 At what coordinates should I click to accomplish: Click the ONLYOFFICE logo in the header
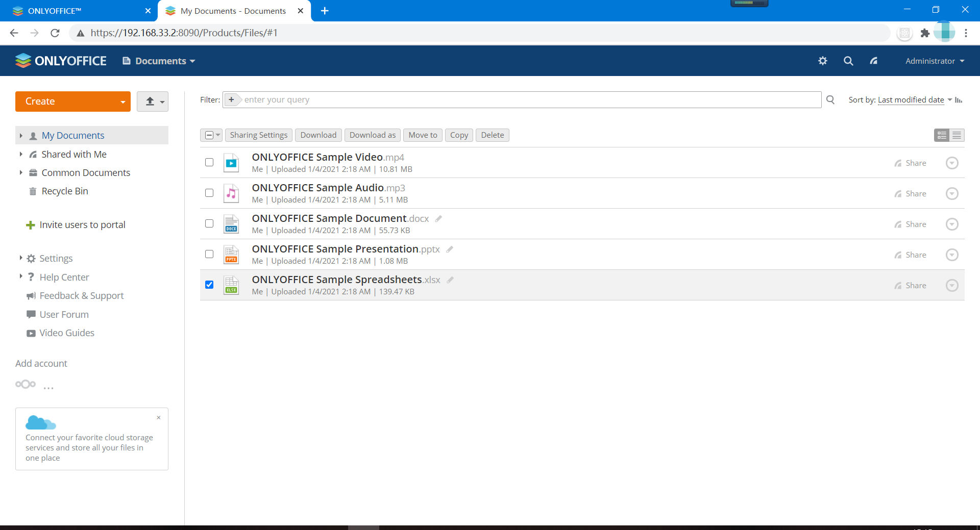point(61,60)
